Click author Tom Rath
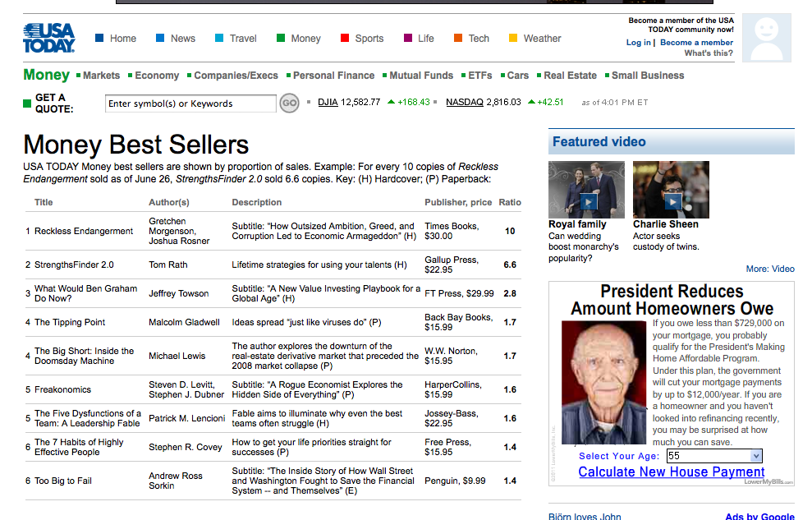 click(168, 265)
